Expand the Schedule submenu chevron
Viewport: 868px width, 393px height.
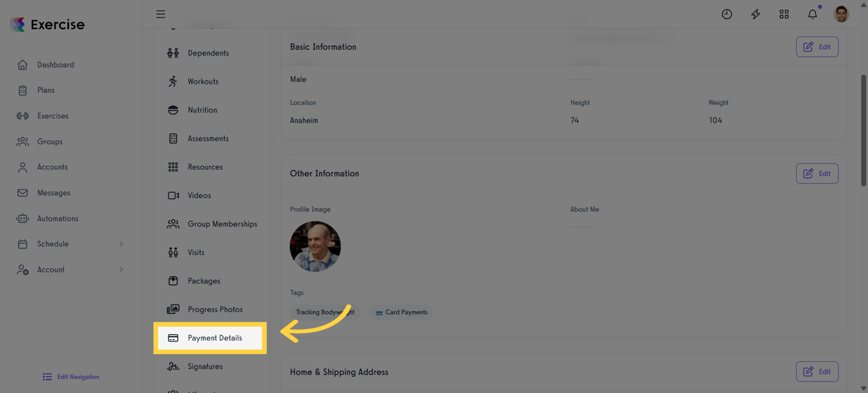121,244
